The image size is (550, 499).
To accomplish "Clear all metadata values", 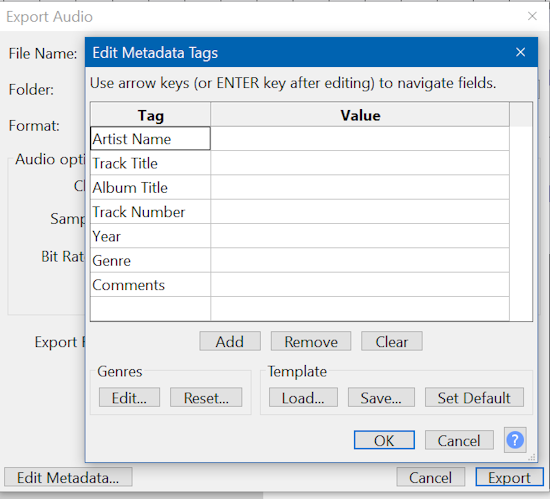I will (x=391, y=341).
